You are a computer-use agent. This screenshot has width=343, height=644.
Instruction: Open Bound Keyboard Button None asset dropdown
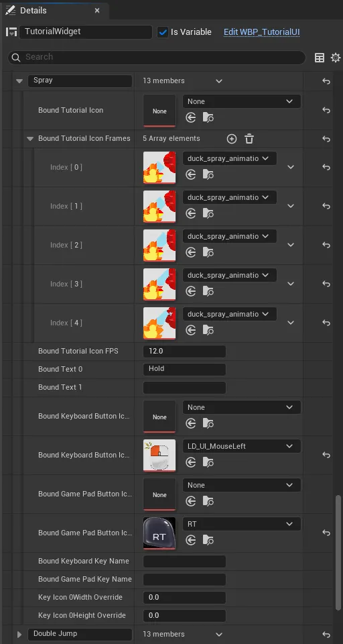click(x=242, y=407)
